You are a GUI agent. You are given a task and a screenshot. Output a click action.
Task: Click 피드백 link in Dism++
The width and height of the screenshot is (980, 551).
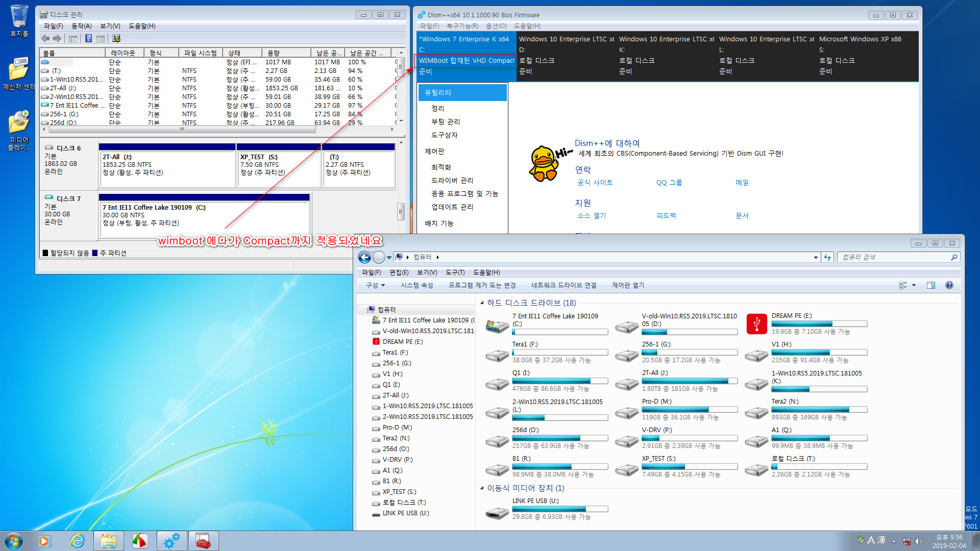coord(666,216)
